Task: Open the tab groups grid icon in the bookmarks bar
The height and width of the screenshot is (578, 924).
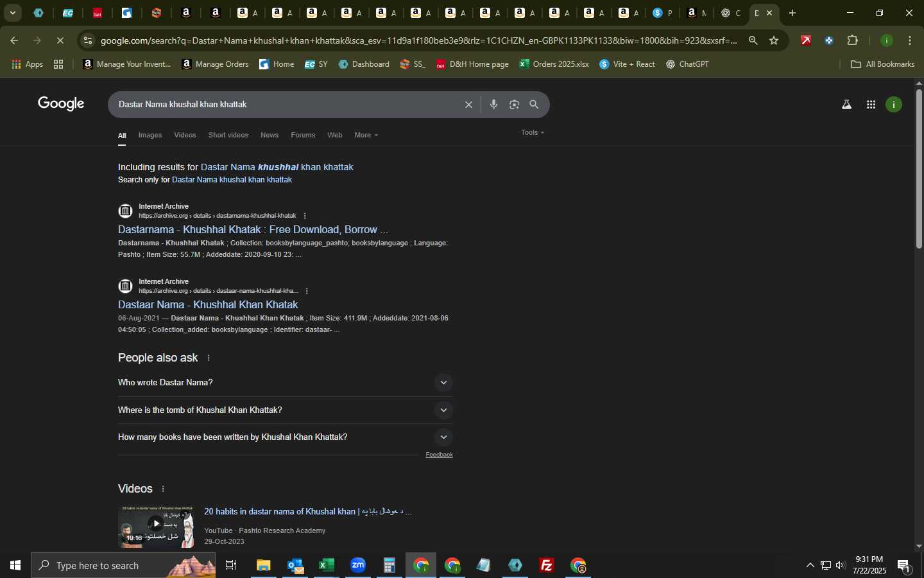Action: [x=58, y=64]
